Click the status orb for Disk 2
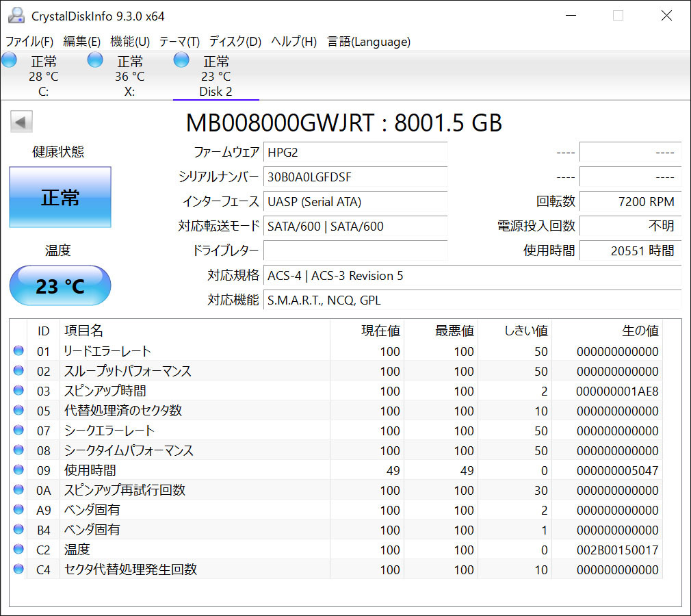Image resolution: width=691 pixels, height=616 pixels. (x=181, y=60)
